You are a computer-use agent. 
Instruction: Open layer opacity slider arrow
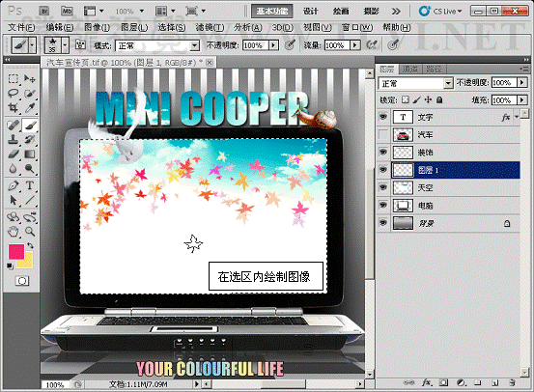(x=522, y=82)
